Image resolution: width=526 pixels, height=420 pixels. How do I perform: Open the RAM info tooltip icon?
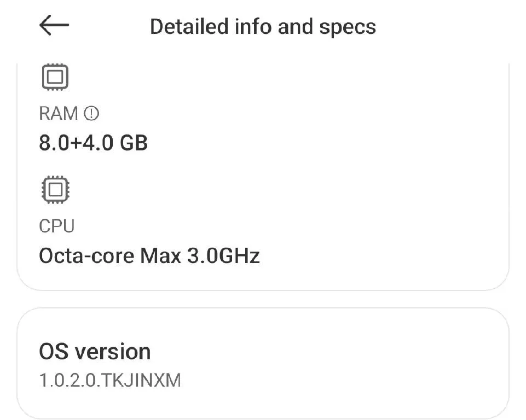pos(91,113)
